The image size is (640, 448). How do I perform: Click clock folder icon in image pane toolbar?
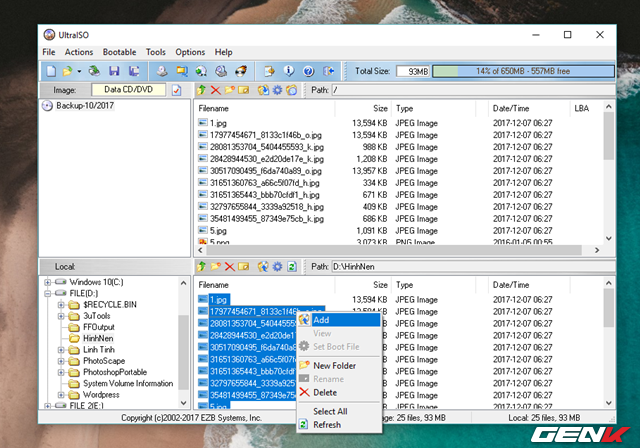point(291,90)
